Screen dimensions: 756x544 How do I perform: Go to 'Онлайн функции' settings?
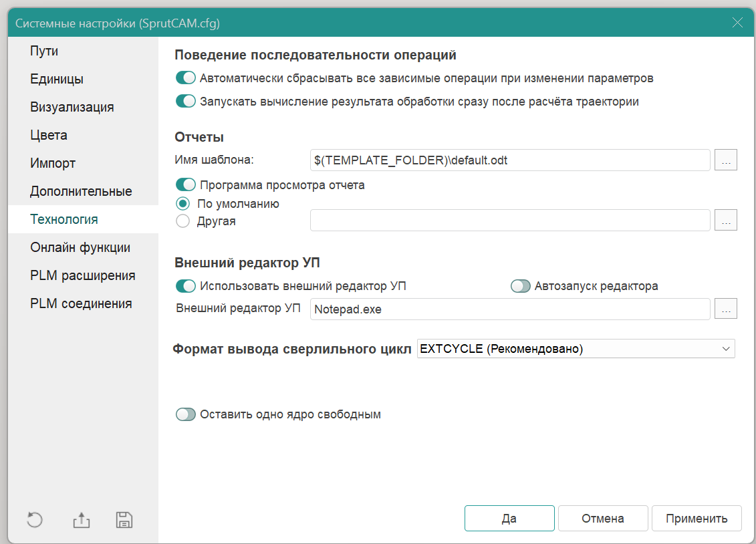(x=80, y=248)
